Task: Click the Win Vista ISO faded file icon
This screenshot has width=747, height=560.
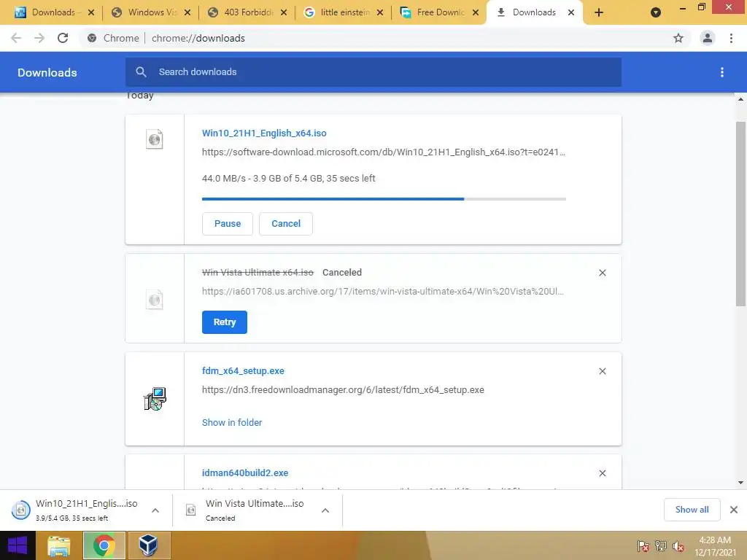Action: (155, 300)
